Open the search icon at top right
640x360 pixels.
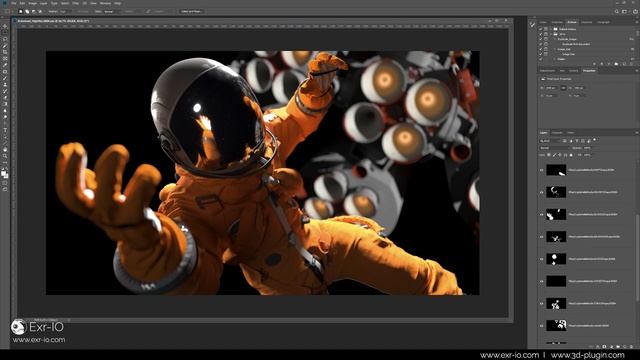pyautogui.click(x=617, y=11)
